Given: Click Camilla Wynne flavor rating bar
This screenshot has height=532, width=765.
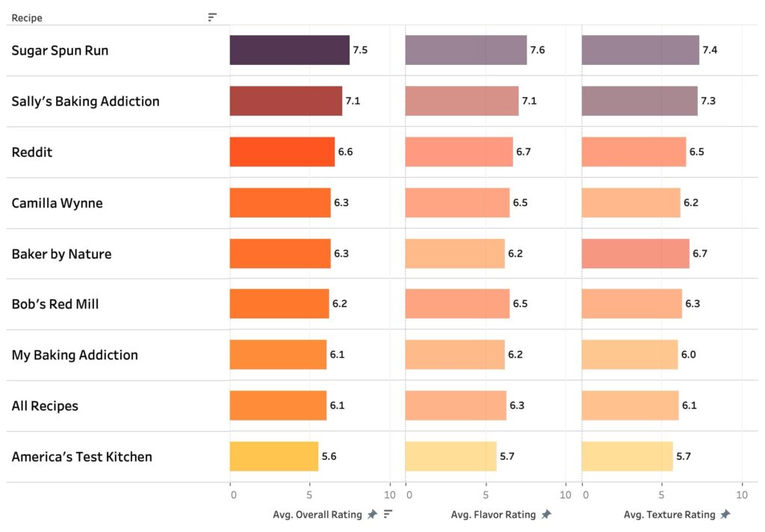Looking at the screenshot, I should 457,202.
